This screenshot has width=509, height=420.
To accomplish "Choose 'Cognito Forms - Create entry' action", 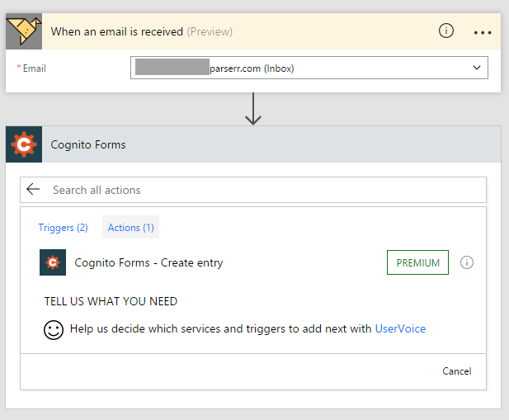I will pos(148,262).
